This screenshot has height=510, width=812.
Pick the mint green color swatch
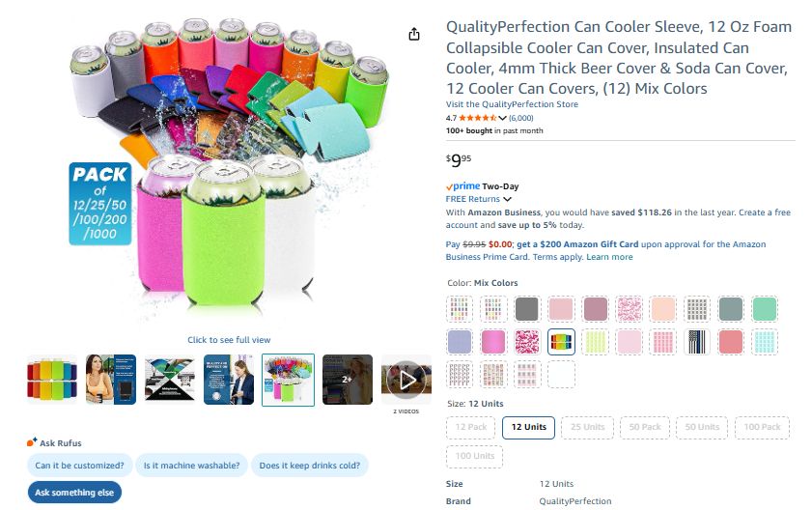click(x=764, y=309)
